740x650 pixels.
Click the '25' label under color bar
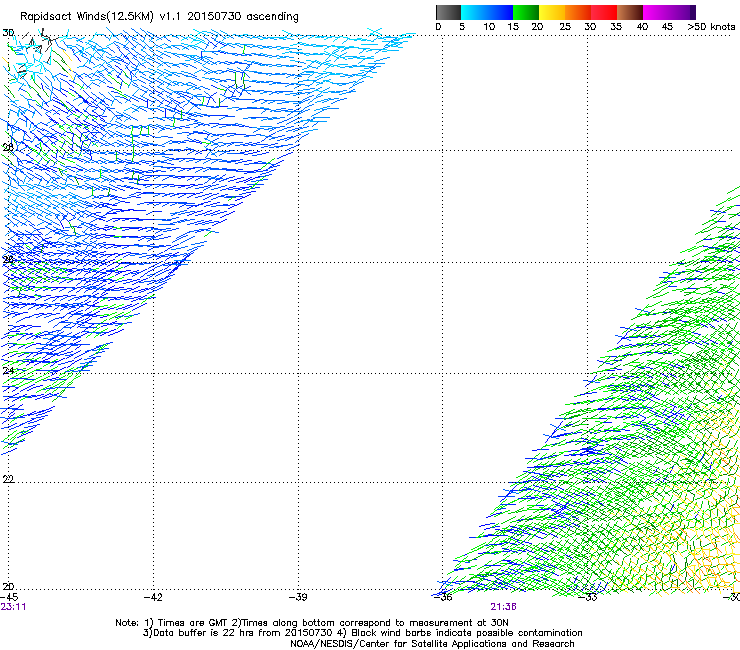[565, 27]
